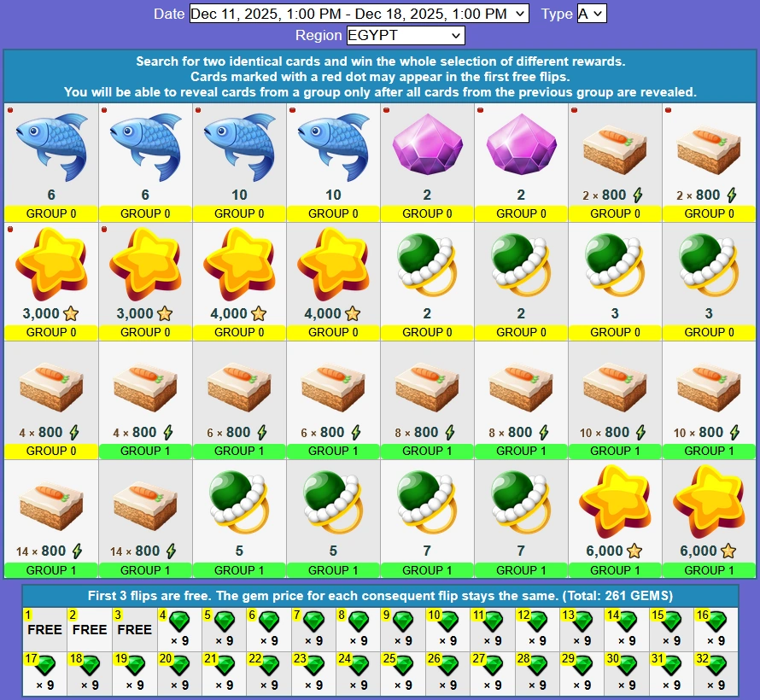This screenshot has height=700, width=760.
Task: Click the right 4,000 star card
Action: click(334, 282)
